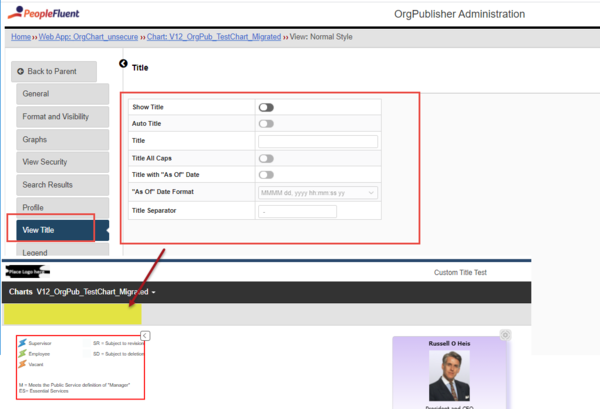Click the Title Separator input field
The height and width of the screenshot is (409, 600).
point(298,211)
